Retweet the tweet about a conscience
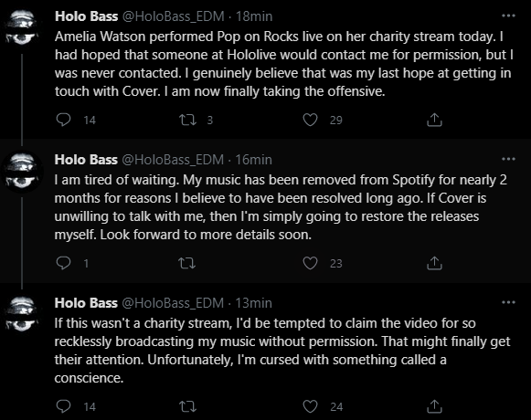 point(187,406)
